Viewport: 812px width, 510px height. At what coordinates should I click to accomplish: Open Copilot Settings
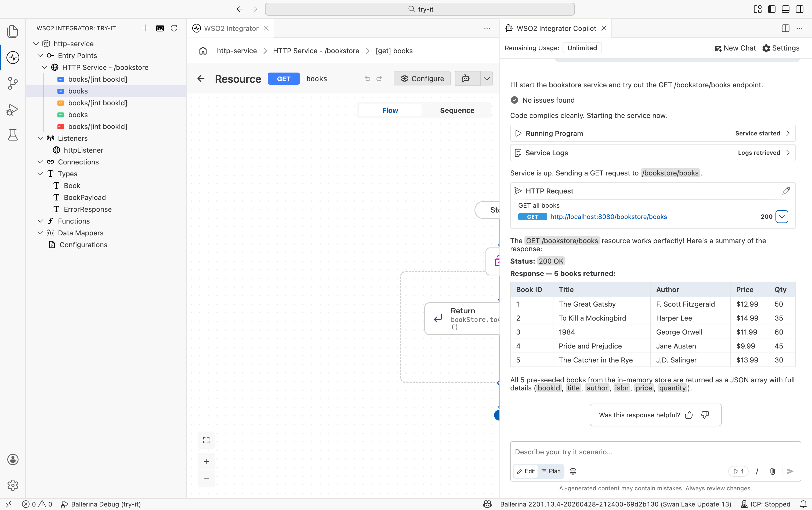coord(781,48)
